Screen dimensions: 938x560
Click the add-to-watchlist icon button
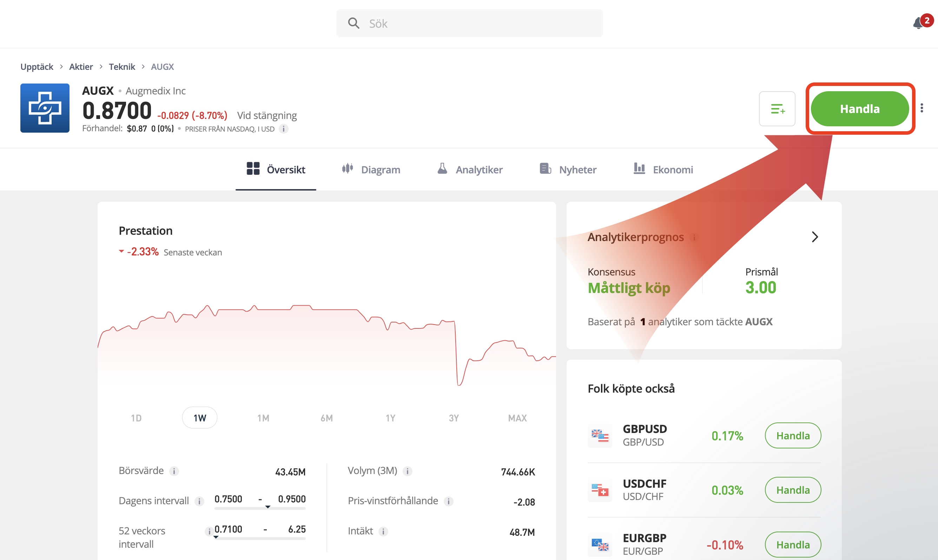click(777, 109)
